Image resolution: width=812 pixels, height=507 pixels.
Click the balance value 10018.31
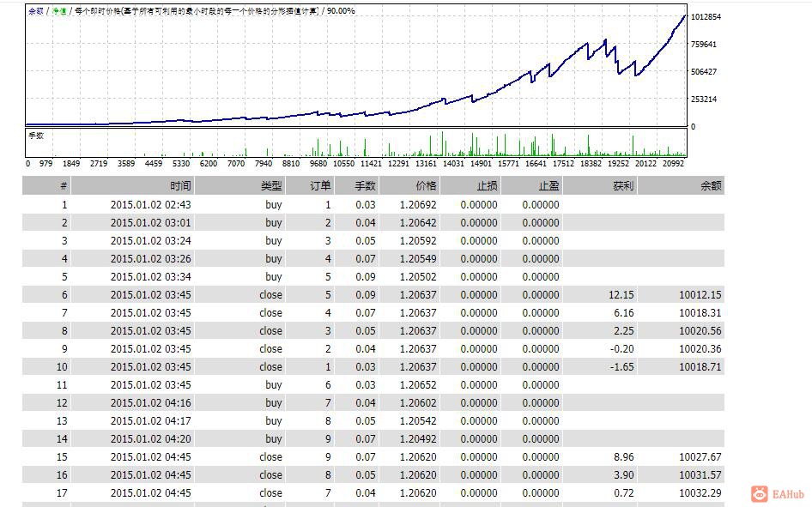(x=700, y=313)
